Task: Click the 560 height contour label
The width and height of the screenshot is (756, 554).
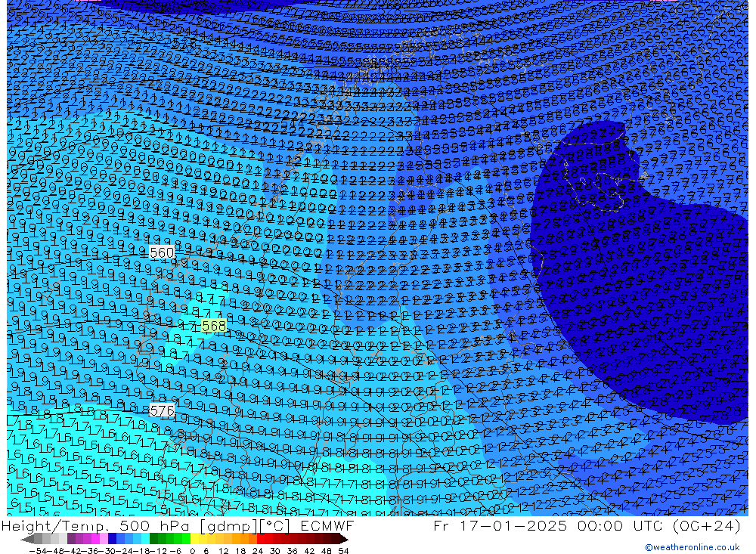Action: click(162, 252)
